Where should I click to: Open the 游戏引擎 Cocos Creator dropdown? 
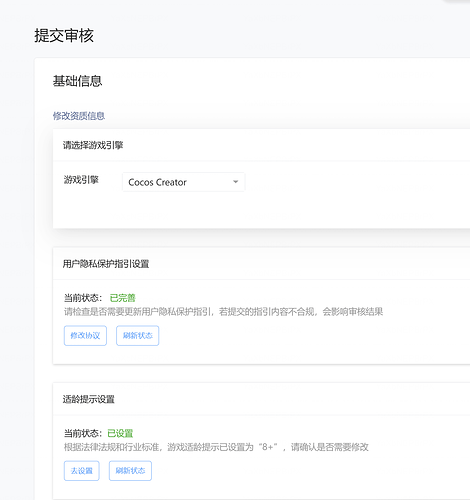coord(184,182)
